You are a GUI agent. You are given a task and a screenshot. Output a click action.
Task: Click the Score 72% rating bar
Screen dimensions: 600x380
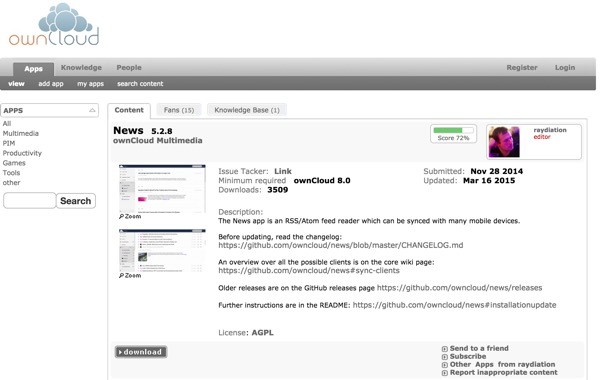point(453,134)
